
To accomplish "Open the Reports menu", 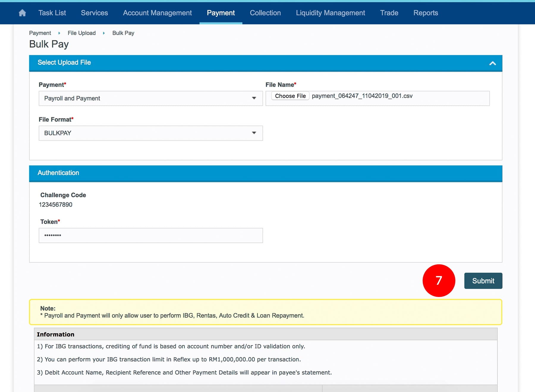I will (x=426, y=13).
